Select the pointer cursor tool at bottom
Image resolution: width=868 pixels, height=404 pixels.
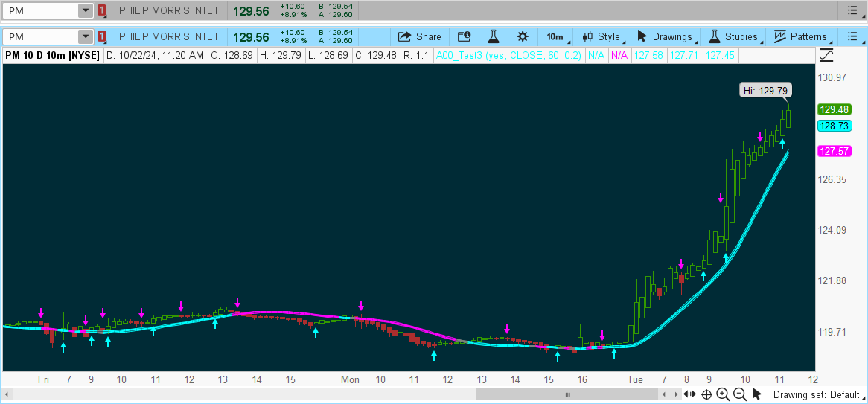(757, 394)
